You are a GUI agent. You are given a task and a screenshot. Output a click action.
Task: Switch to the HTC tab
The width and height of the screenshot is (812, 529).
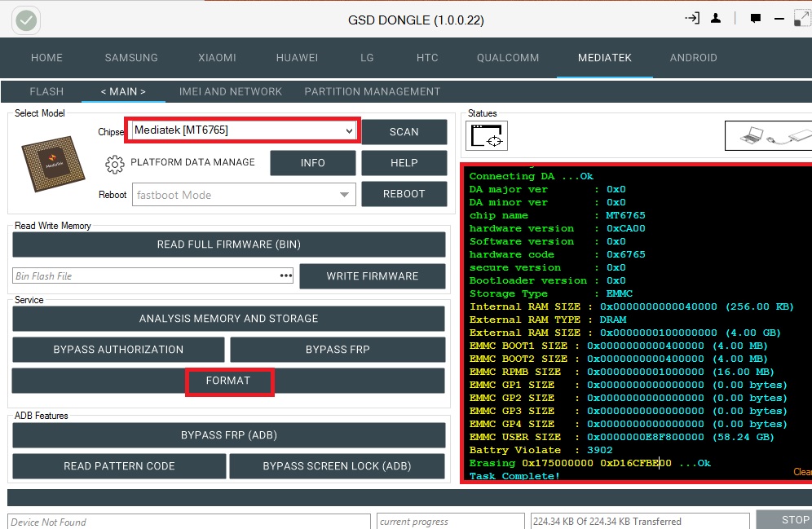click(427, 57)
